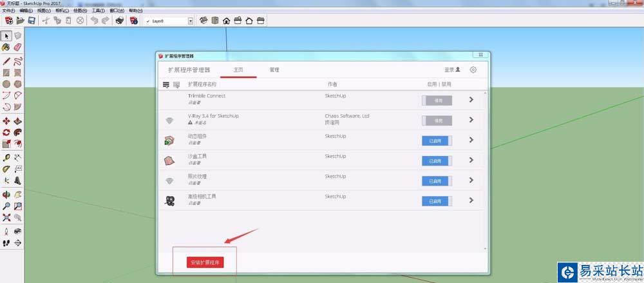Click the Redo arrow in toolbar
This screenshot has width=644, height=283.
[106, 21]
